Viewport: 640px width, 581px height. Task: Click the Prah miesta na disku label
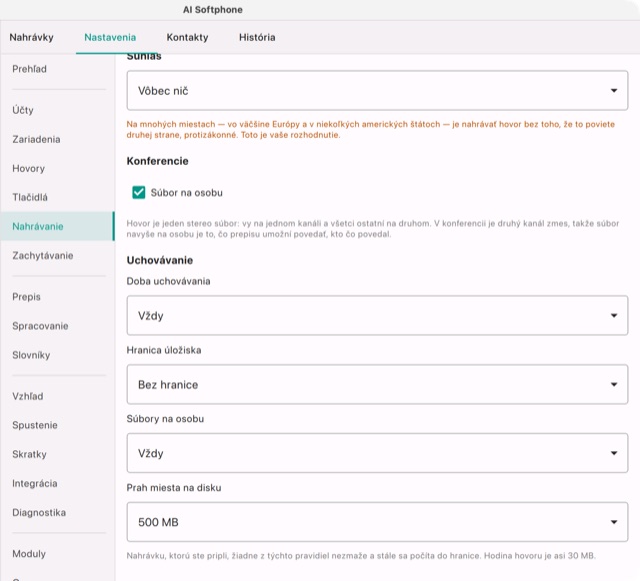click(174, 488)
